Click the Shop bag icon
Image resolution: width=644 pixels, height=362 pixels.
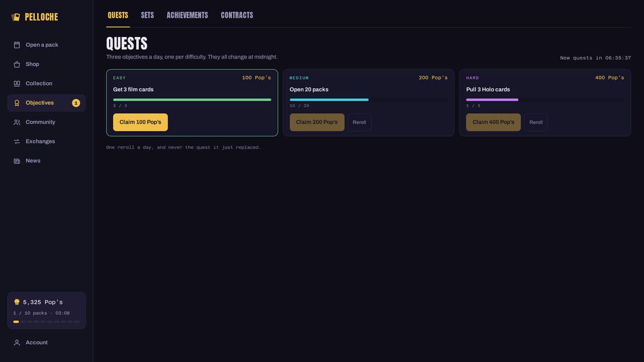[x=17, y=64]
